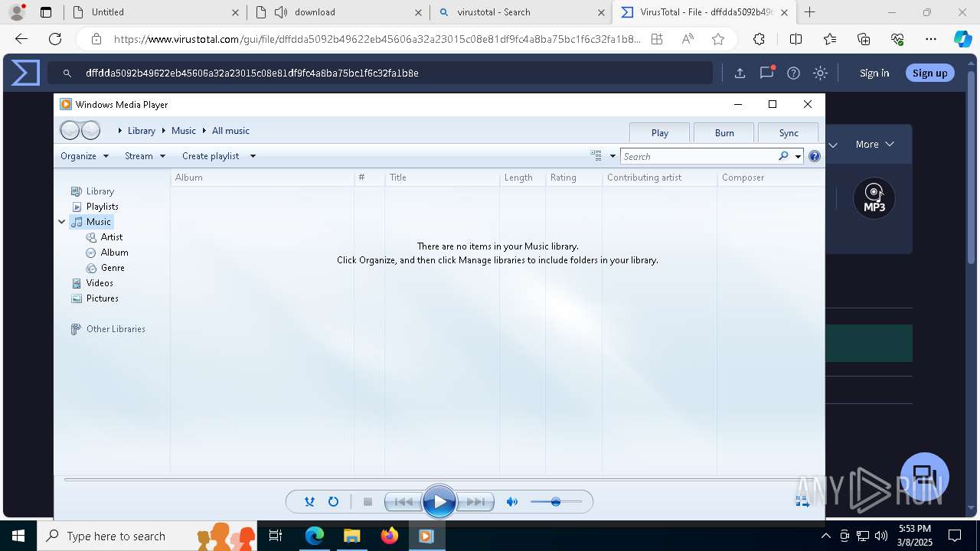Open Playlists in navigation pane
Screen dimensions: 980x551
tap(103, 207)
